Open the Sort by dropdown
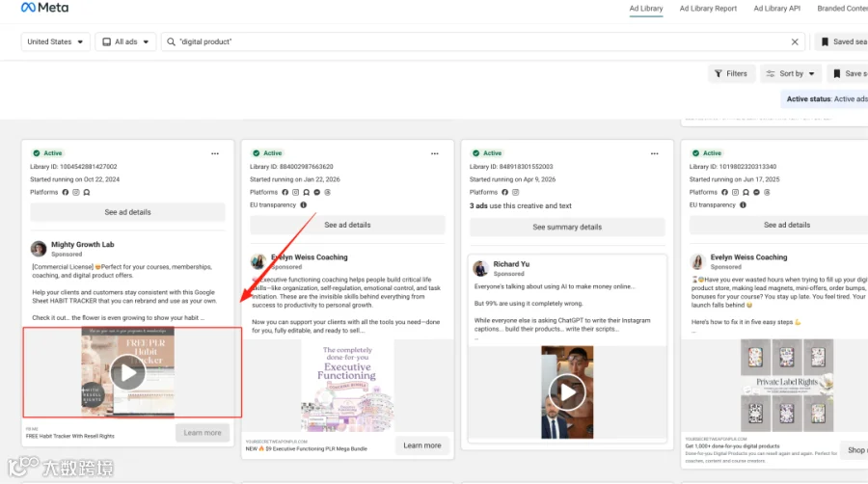 (791, 73)
